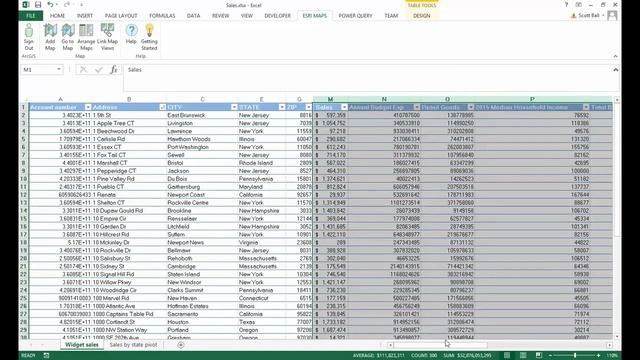
Task: Click the Insert Function fx icon
Action: click(114, 70)
